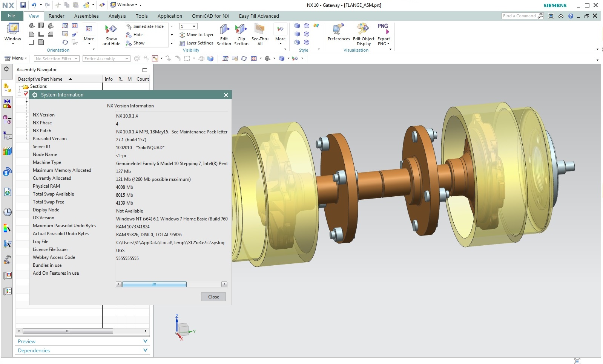Click the Help question mark icon
Viewport: 603px width, 364px height.
click(571, 16)
